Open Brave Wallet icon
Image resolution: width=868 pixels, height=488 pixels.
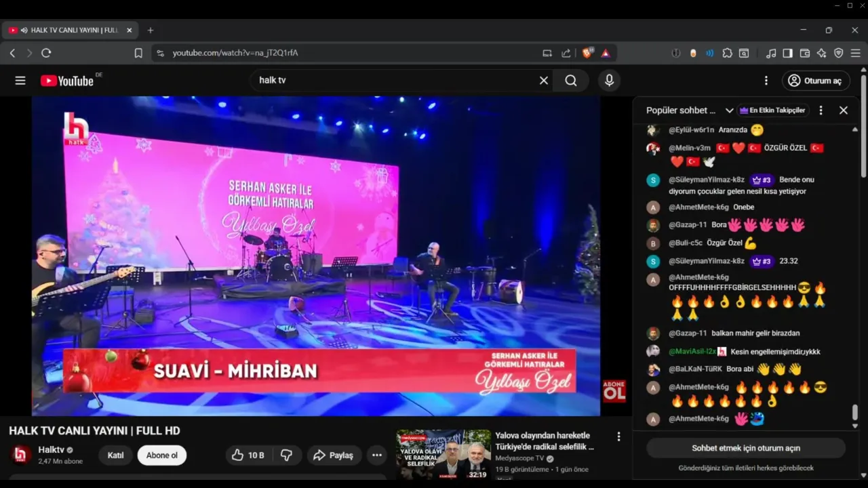pos(805,53)
